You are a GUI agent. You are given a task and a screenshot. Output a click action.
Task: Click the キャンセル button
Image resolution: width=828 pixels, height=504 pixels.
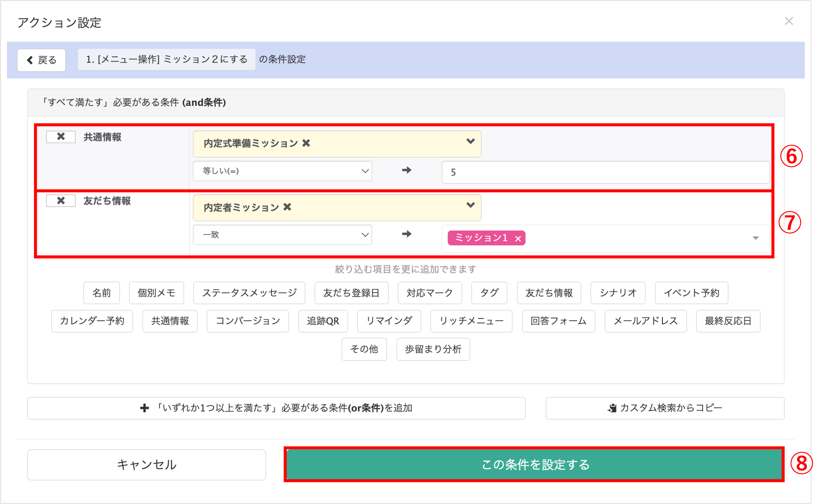(147, 465)
